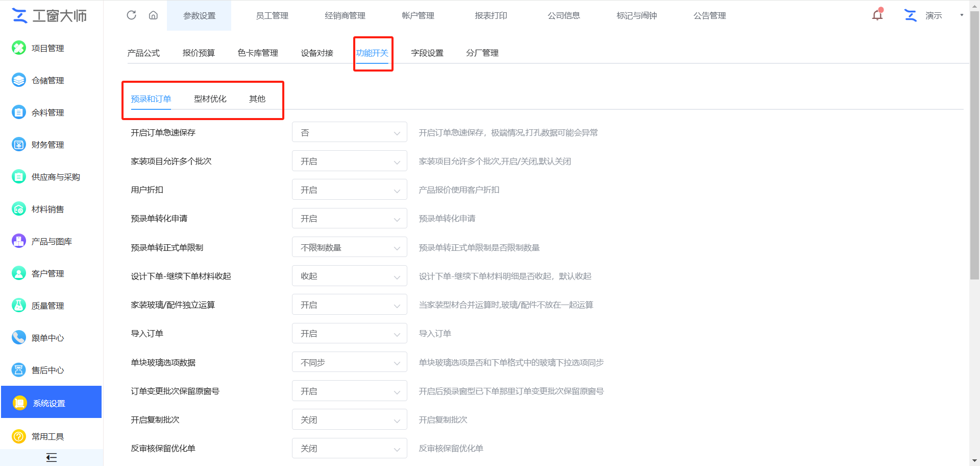Open the 演示 user account menu
The image size is (980, 466).
934,15
